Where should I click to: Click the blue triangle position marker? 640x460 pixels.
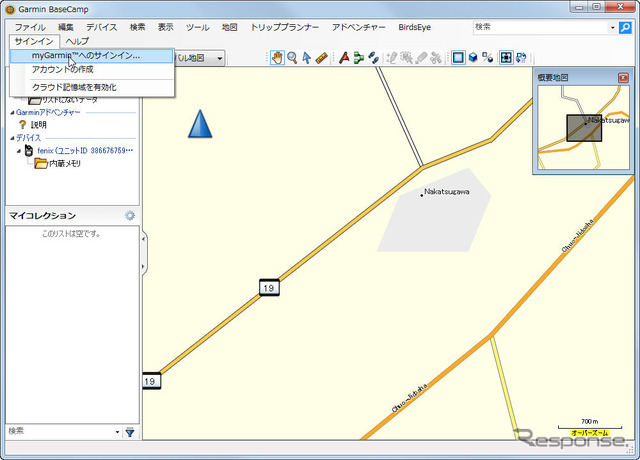[x=200, y=123]
